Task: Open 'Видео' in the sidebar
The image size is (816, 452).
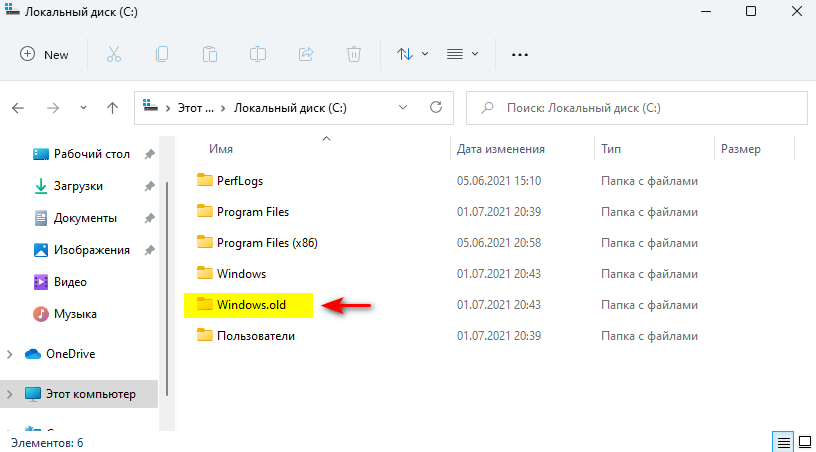Action: click(70, 282)
